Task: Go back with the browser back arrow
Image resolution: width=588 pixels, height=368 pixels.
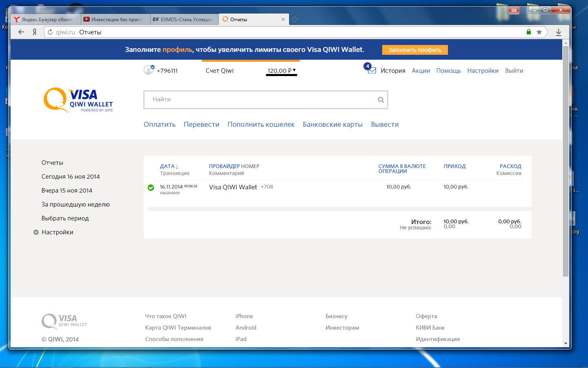Action: (x=21, y=32)
